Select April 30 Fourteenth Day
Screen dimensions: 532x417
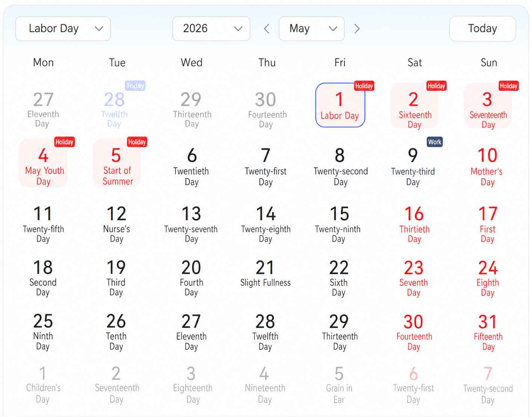[x=266, y=109]
